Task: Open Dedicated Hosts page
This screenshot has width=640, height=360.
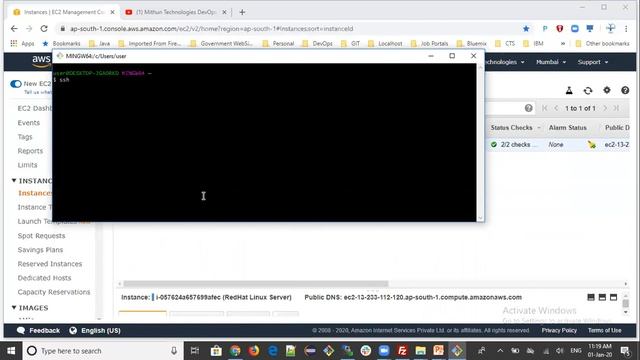Action: click(44, 278)
